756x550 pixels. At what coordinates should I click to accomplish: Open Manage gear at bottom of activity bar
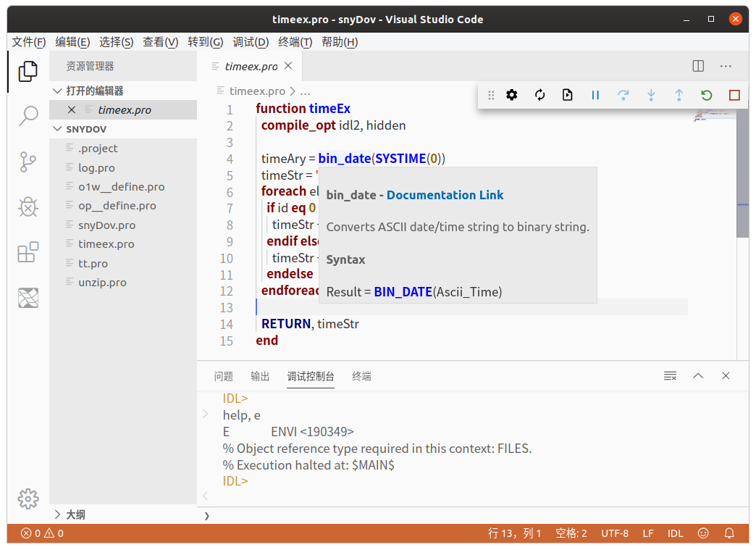click(x=28, y=499)
